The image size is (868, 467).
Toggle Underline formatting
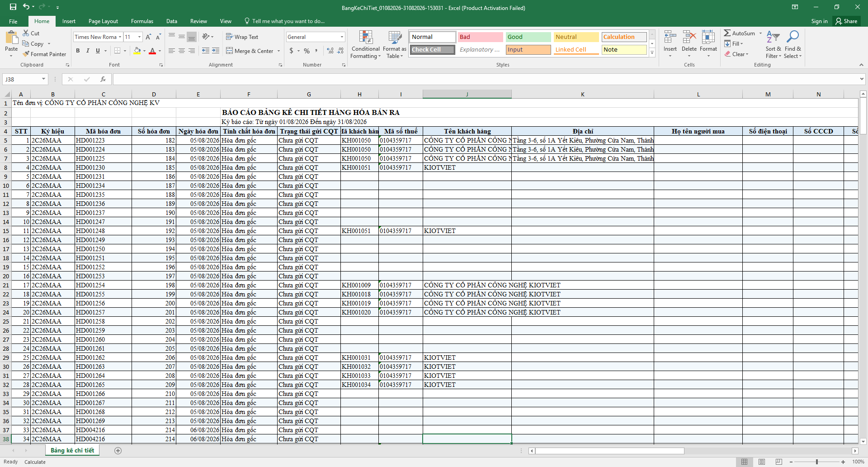click(x=98, y=51)
